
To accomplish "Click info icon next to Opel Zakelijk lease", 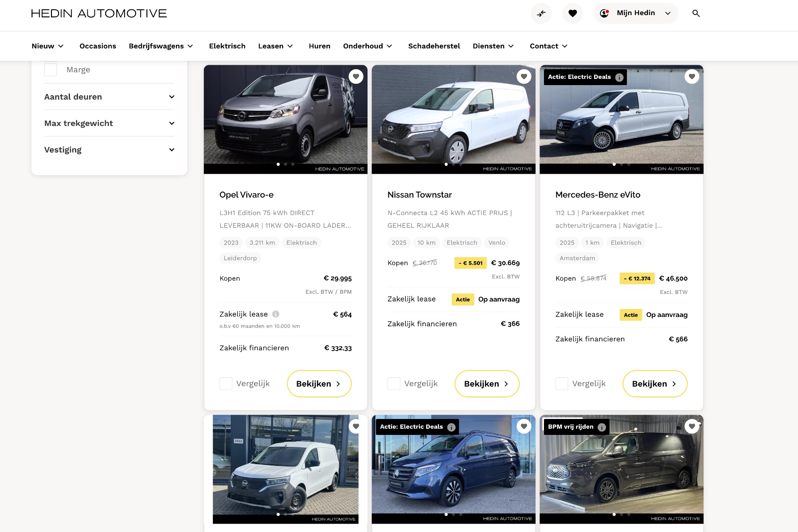I will pos(276,314).
